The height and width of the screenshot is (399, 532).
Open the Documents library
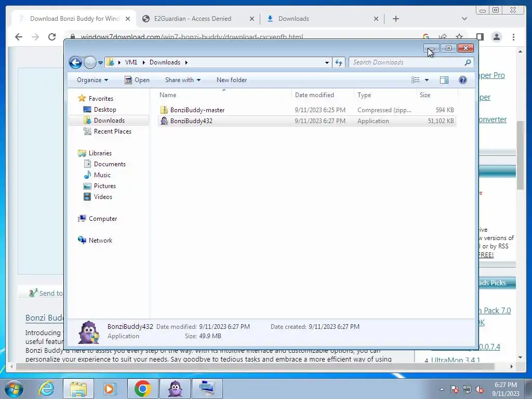coord(110,164)
